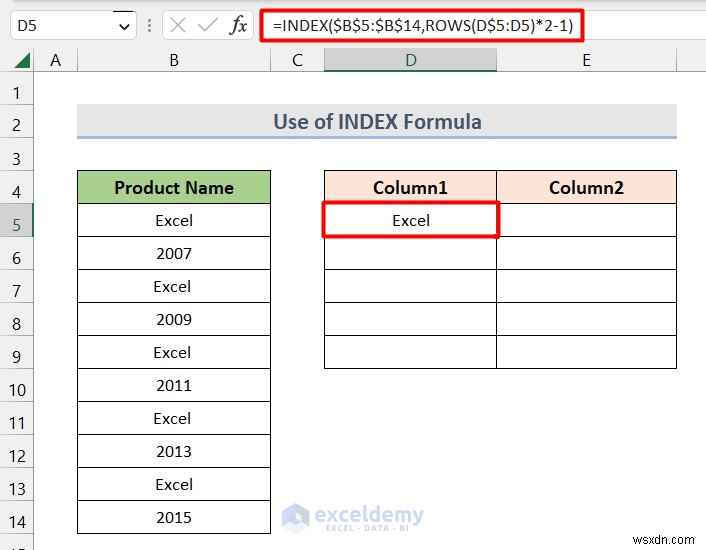Select empty cell E9 under Column2

pyautogui.click(x=586, y=352)
